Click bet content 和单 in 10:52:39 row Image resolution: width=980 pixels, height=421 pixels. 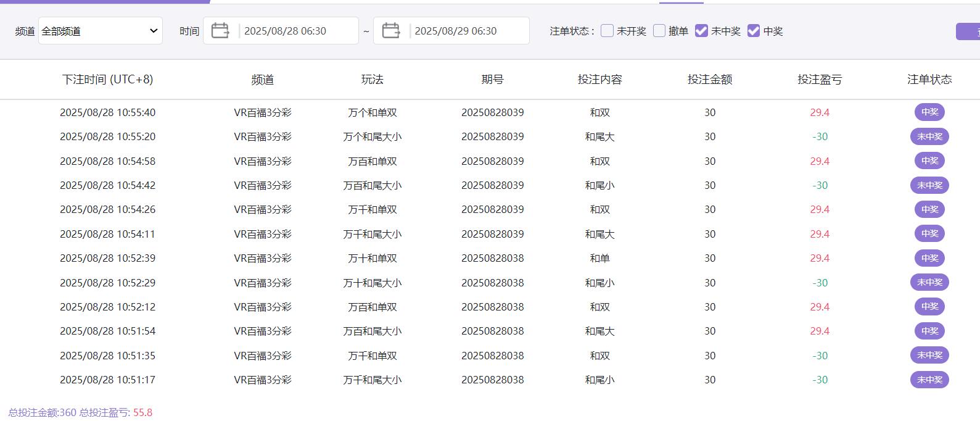[600, 258]
